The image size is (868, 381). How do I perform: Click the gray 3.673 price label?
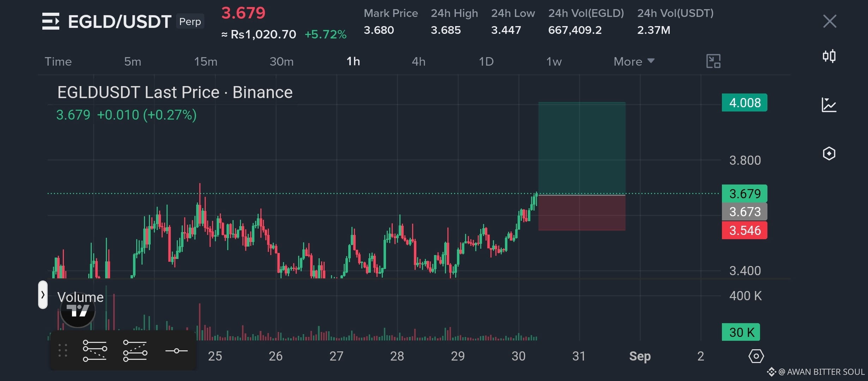[x=745, y=212]
